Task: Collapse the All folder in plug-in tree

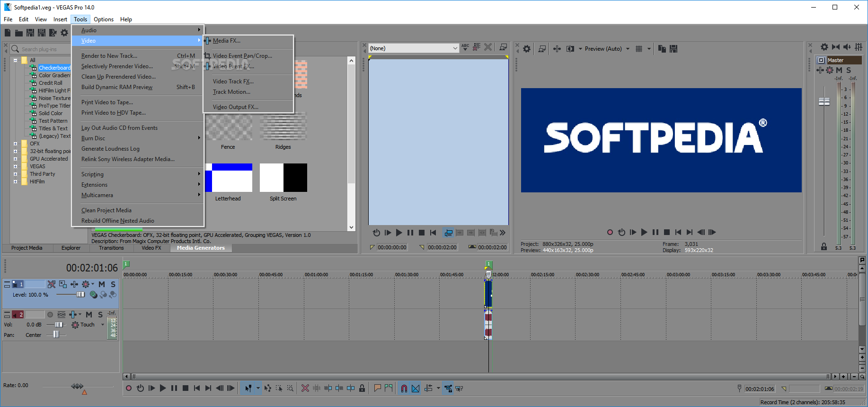Action: (x=16, y=60)
